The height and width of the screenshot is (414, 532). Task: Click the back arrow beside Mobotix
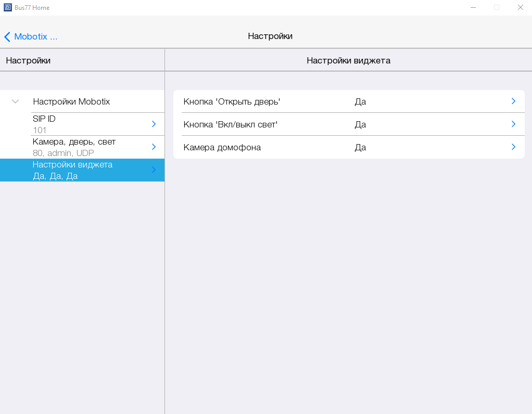tap(7, 37)
